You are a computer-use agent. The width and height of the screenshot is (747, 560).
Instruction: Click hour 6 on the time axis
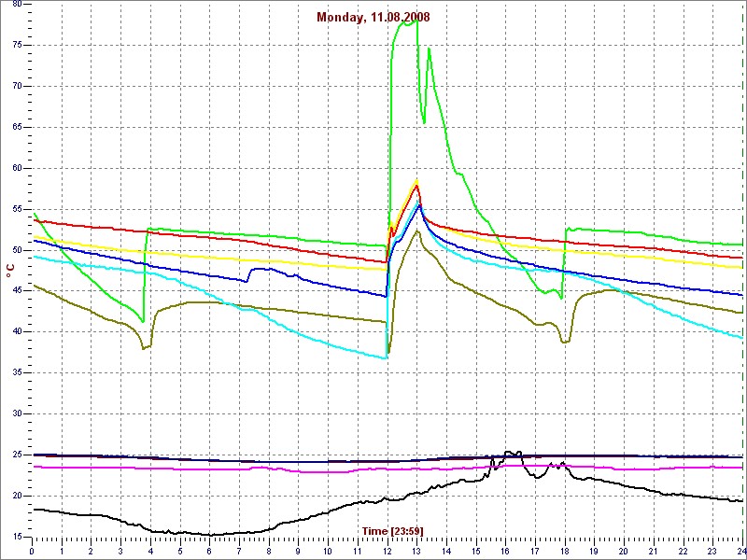209,552
